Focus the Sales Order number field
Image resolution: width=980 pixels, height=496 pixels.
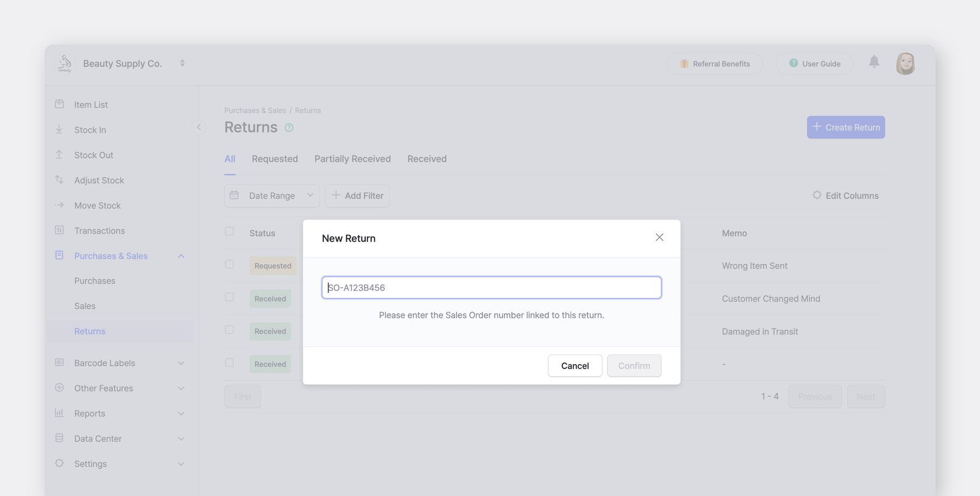491,287
